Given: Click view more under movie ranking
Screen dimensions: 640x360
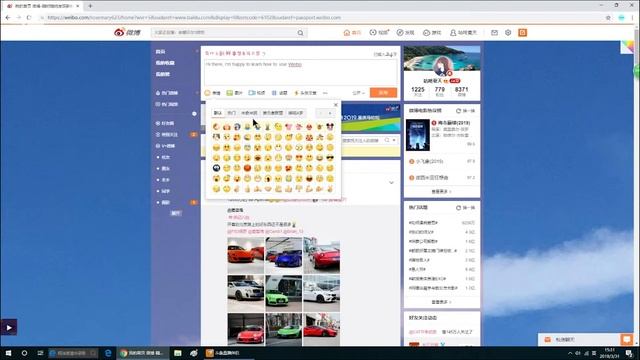Looking at the screenshot, I should tap(441, 191).
